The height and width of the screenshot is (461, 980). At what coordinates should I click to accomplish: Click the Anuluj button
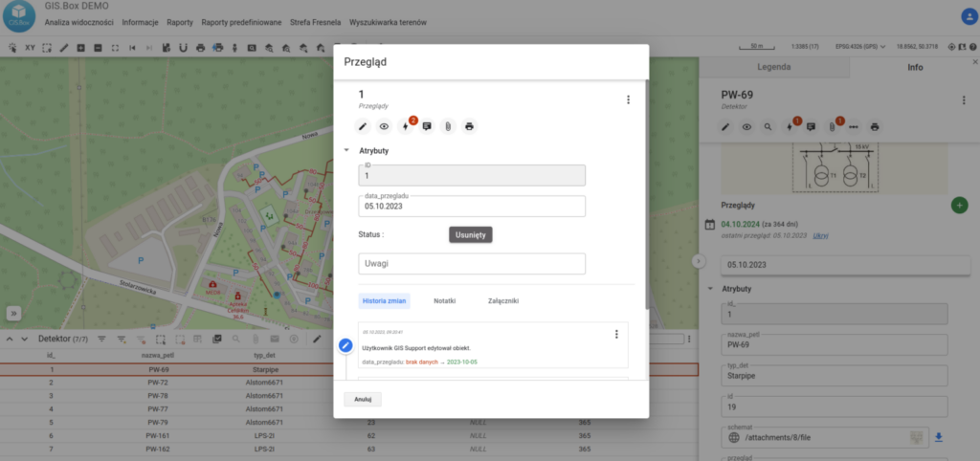tap(363, 399)
